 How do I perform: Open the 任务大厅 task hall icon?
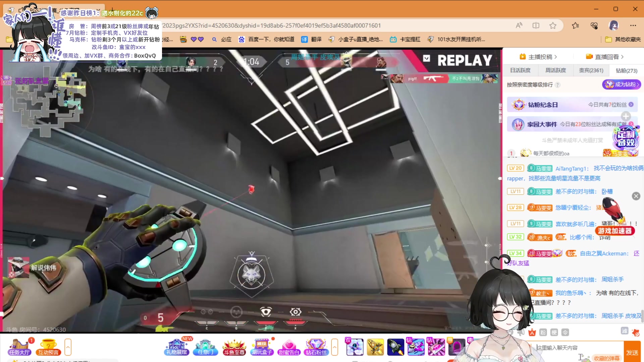tap(19, 347)
